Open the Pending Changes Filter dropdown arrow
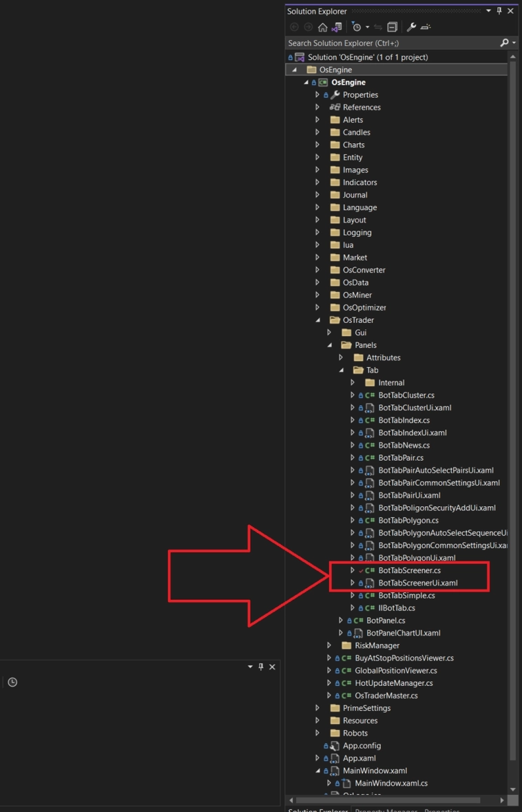Image resolution: width=522 pixels, height=812 pixels. (367, 27)
